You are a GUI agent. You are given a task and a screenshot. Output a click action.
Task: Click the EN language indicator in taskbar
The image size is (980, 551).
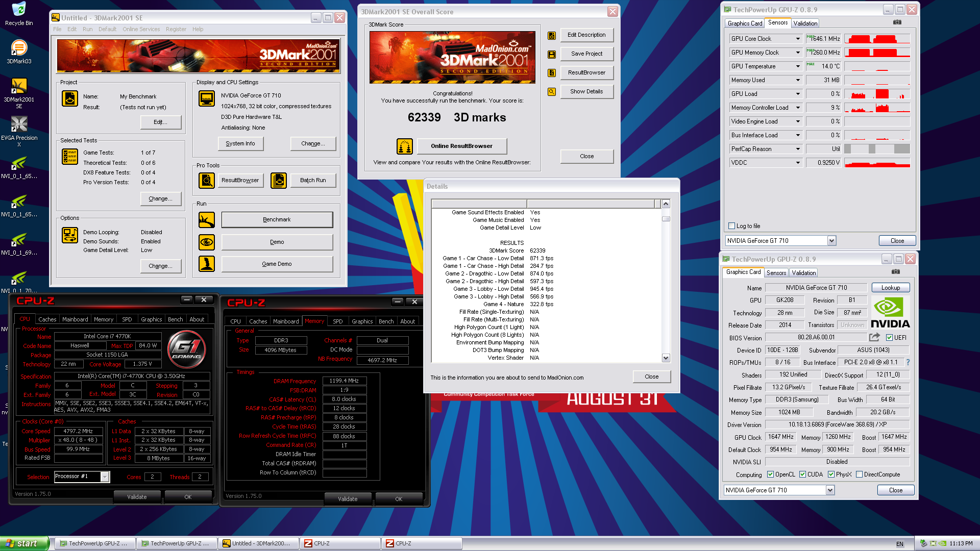pyautogui.click(x=900, y=544)
